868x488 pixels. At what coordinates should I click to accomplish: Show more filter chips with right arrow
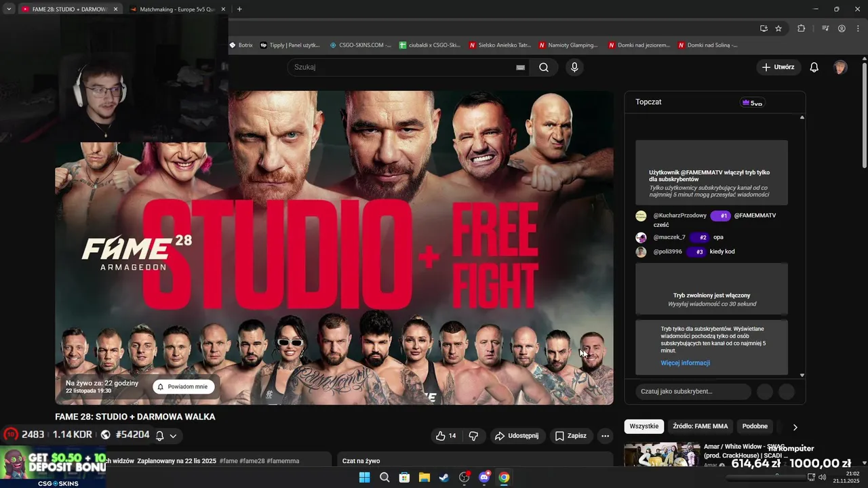point(795,427)
